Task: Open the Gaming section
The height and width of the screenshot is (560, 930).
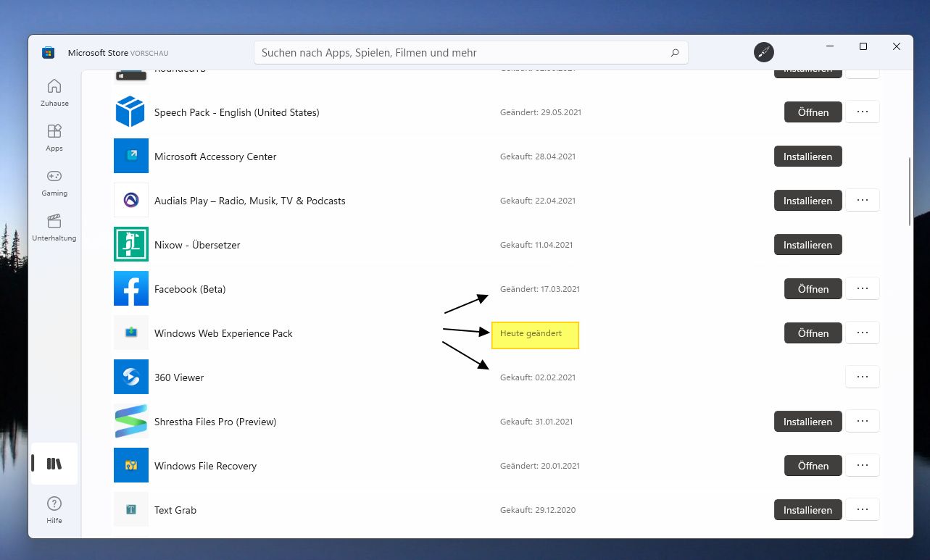Action: [x=54, y=183]
